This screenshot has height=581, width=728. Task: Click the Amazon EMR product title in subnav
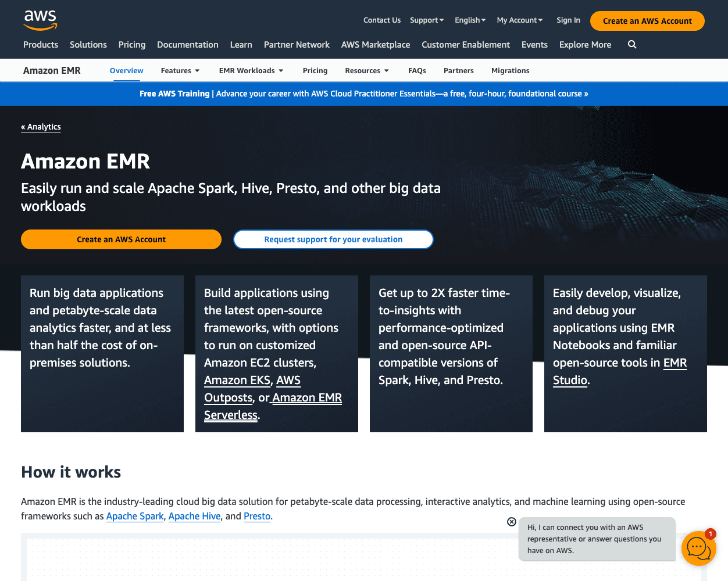[52, 71]
